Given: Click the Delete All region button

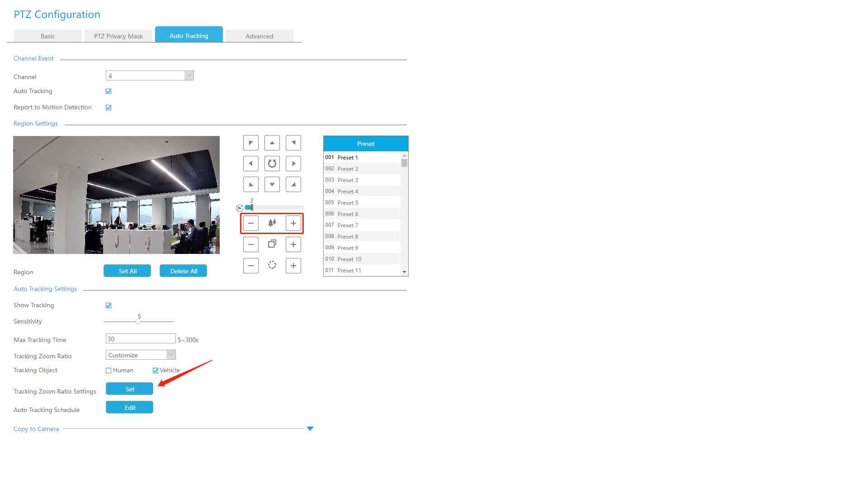Looking at the screenshot, I should tap(184, 271).
